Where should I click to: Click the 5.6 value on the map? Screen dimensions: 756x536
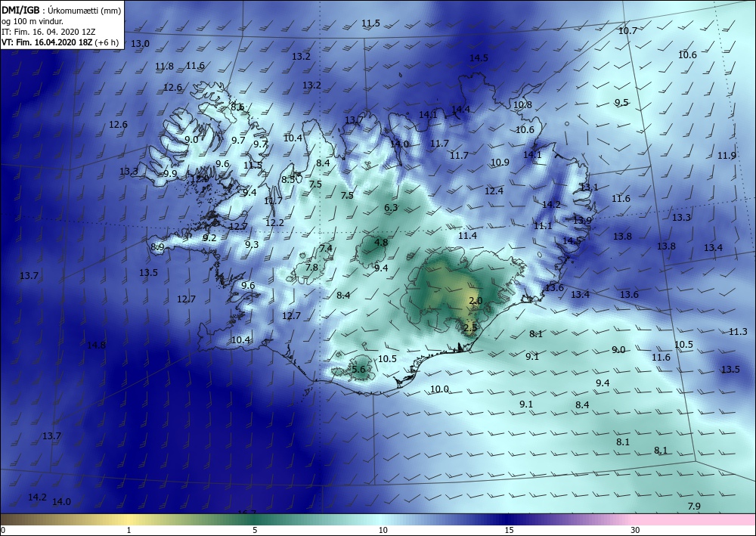pyautogui.click(x=358, y=369)
